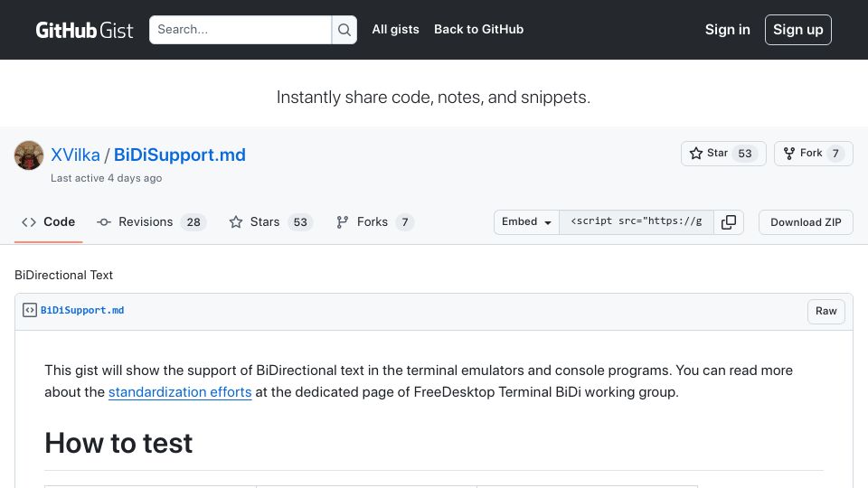Click Sign in
The width and height of the screenshot is (868, 488).
(x=727, y=30)
